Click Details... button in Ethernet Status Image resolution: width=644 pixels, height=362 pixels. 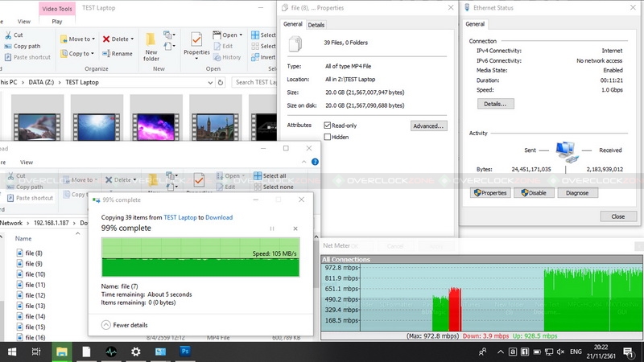(x=495, y=104)
